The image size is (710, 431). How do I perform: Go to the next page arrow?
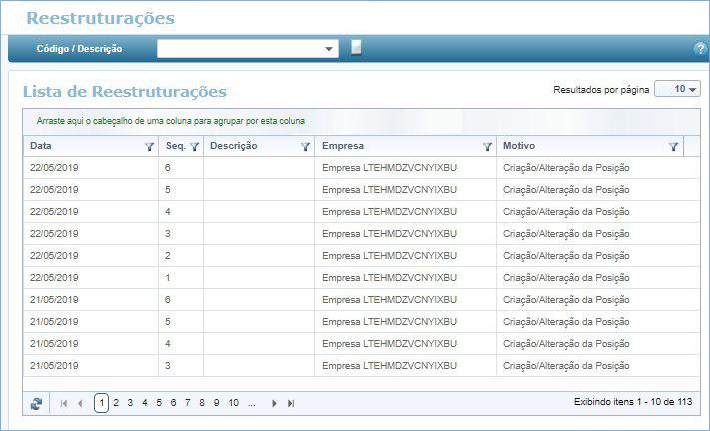point(275,403)
